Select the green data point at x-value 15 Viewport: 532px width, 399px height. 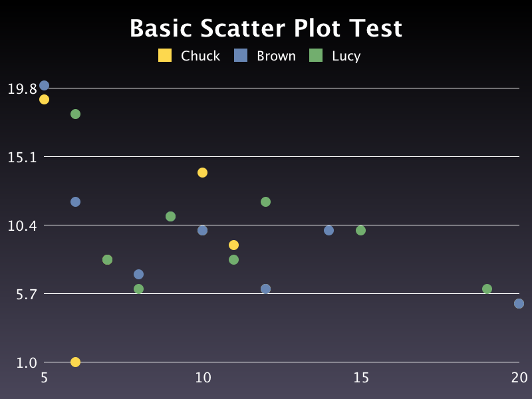point(360,230)
